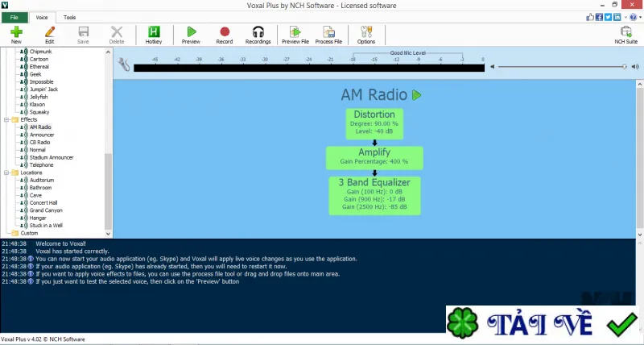This screenshot has width=644, height=345.
Task: Click the voice list scrollbar down arrow
Action: click(108, 234)
